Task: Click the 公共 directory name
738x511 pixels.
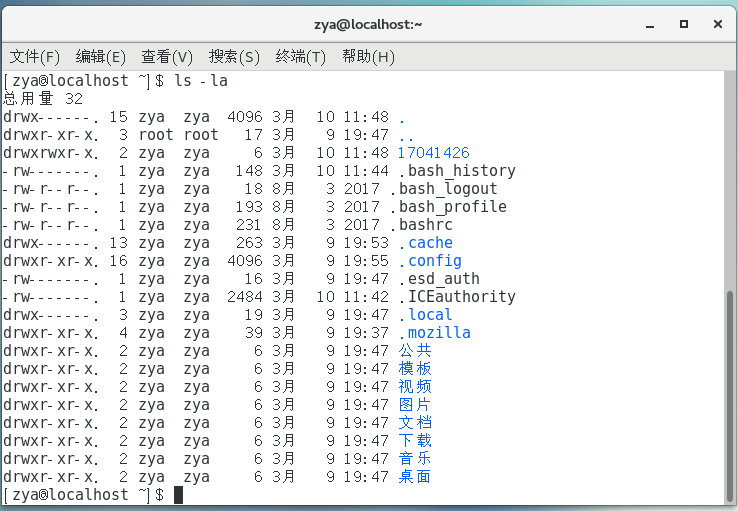Action: coord(415,351)
